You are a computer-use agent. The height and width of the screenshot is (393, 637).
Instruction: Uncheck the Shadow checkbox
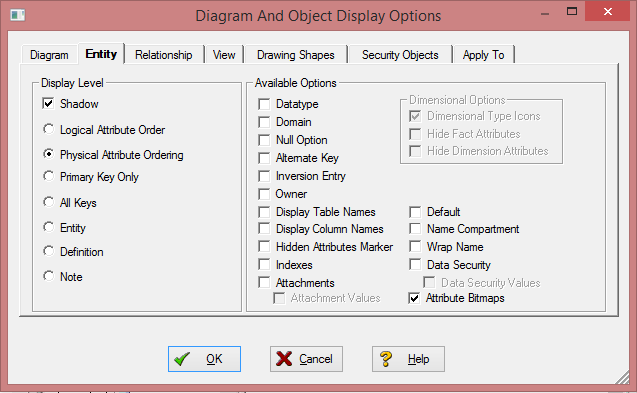point(48,103)
